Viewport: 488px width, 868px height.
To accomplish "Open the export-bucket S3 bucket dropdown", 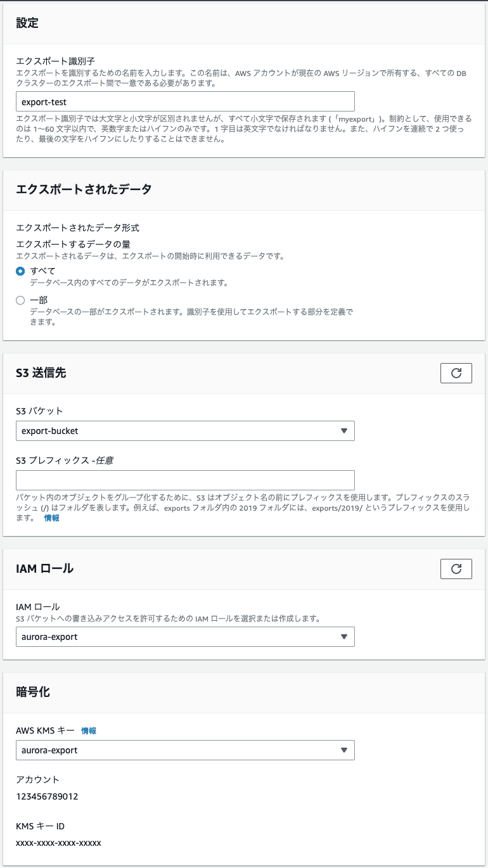I will 184,431.
